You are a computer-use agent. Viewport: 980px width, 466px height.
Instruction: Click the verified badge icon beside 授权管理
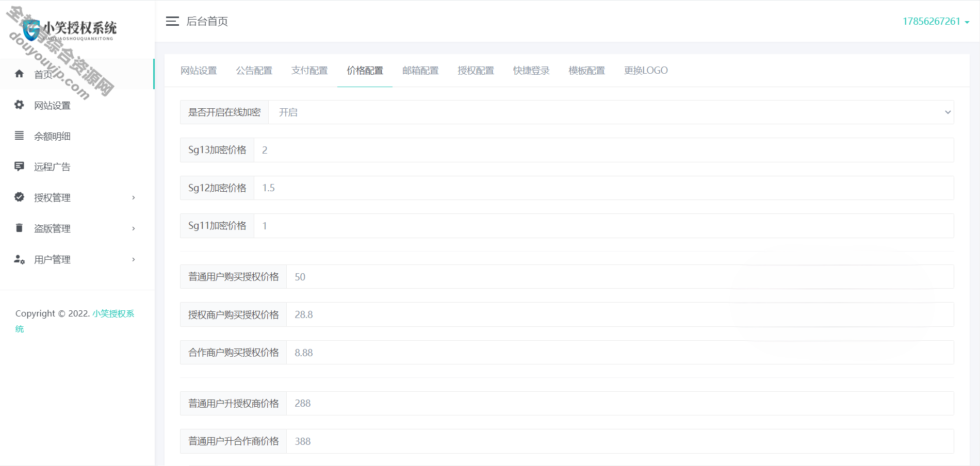[x=19, y=197]
